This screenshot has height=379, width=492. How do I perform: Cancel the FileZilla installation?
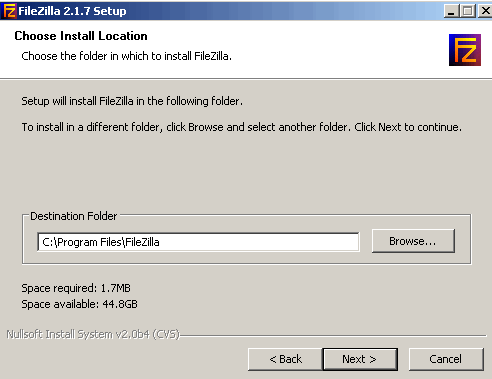pyautogui.click(x=446, y=359)
